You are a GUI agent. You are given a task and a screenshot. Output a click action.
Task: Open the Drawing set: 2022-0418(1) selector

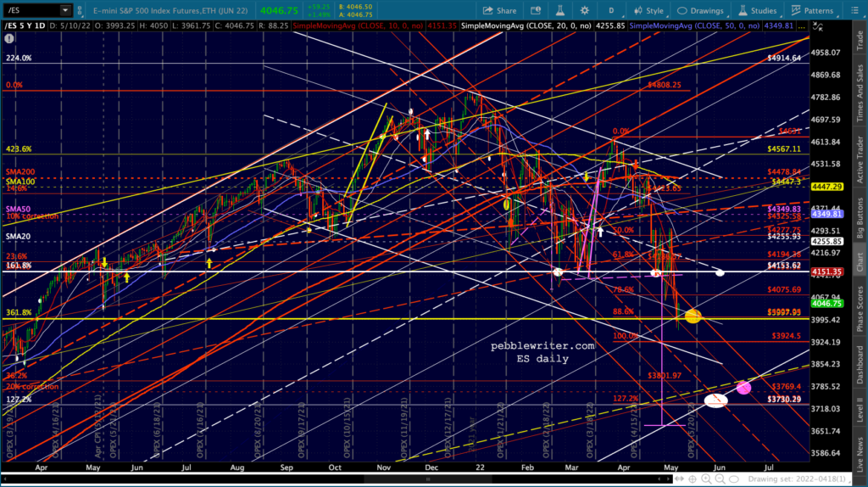[x=798, y=479]
